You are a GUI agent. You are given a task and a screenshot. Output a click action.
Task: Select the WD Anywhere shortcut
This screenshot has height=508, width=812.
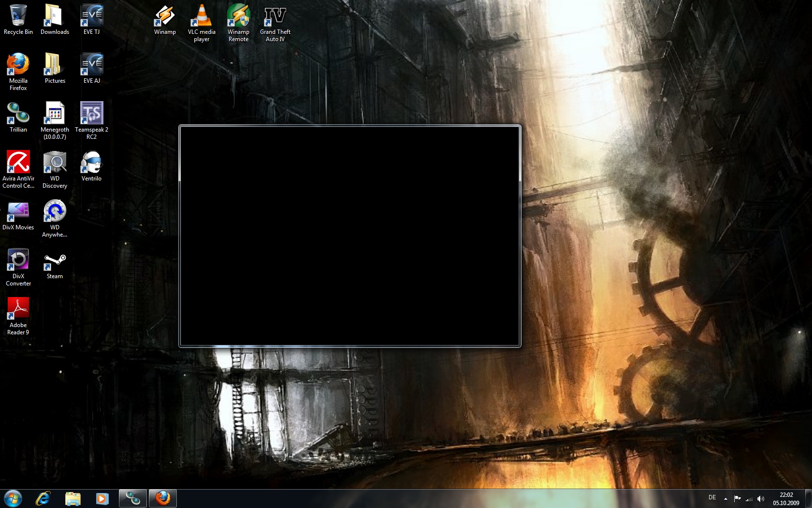click(x=55, y=219)
